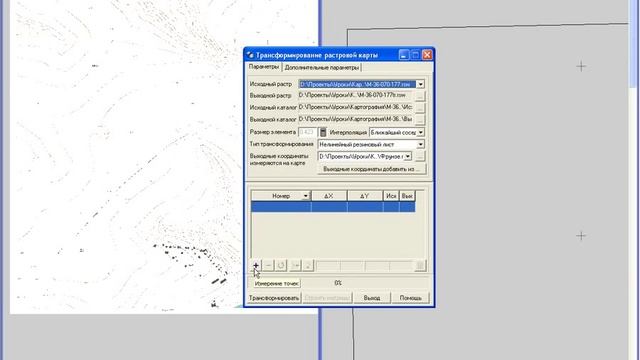Close the Трансформирование растровой карты dialog

pyautogui.click(x=427, y=55)
